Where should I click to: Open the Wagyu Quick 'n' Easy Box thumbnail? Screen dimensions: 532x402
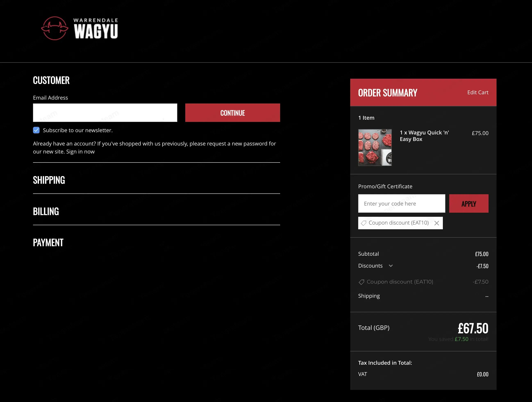pos(375,147)
